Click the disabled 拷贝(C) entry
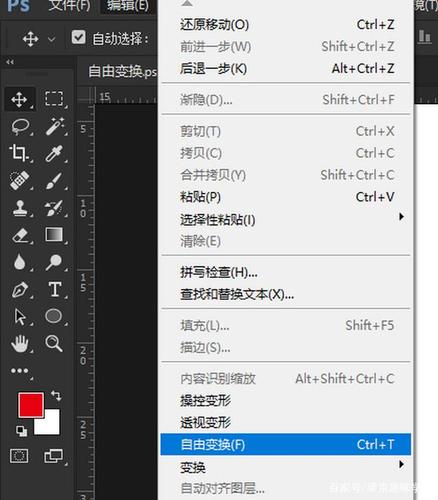Screen dimensions: 438x500 [286, 153]
